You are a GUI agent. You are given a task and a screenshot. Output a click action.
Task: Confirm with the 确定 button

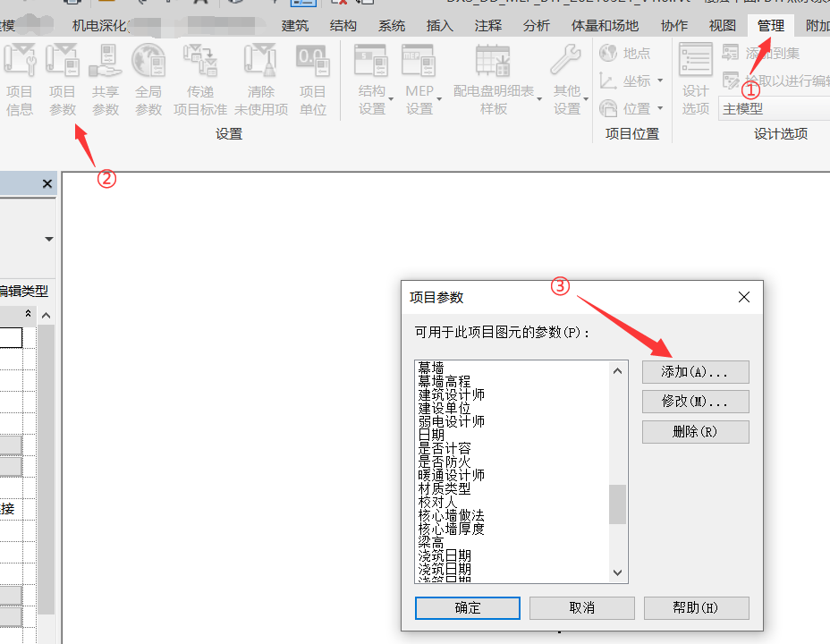pos(468,608)
